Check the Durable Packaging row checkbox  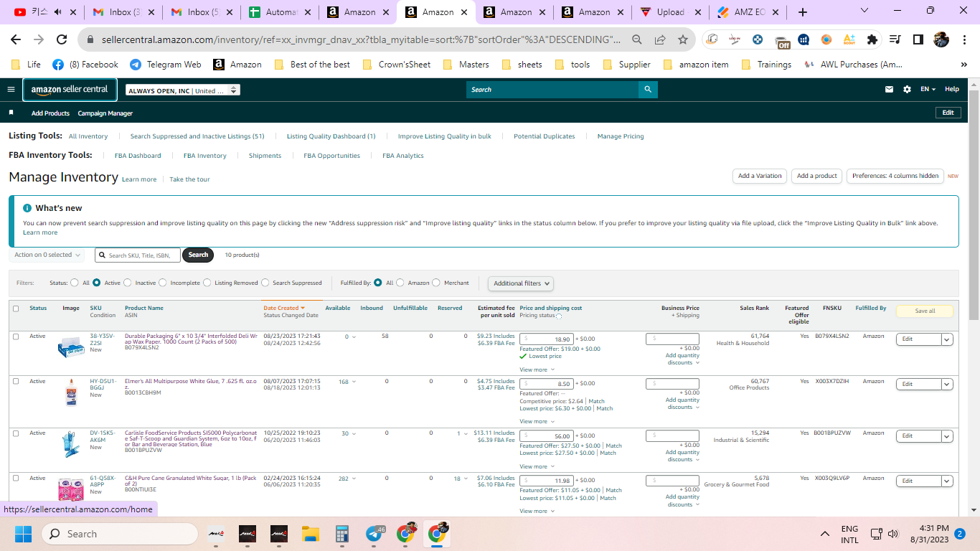click(16, 336)
